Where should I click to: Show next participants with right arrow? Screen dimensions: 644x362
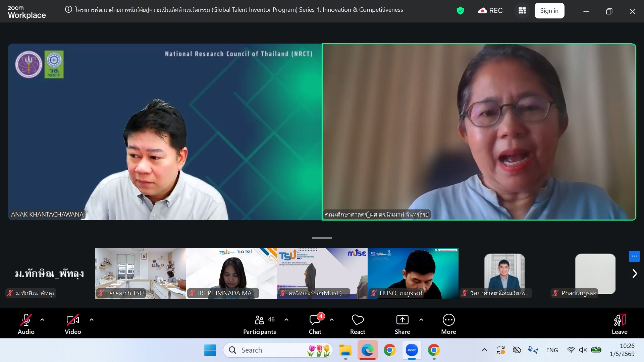pos(635,274)
